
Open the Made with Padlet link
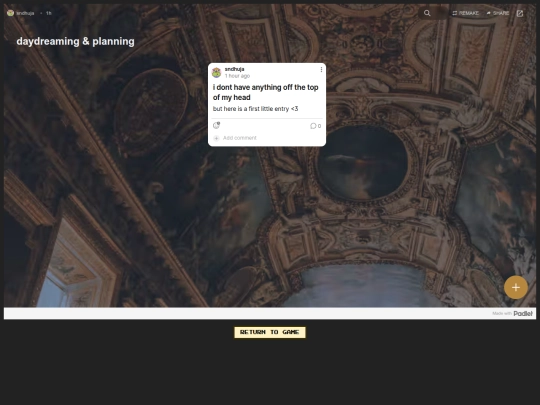(x=512, y=313)
